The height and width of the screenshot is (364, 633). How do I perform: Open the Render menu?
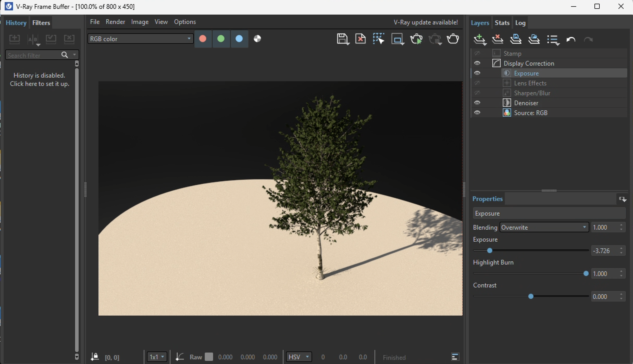[115, 22]
